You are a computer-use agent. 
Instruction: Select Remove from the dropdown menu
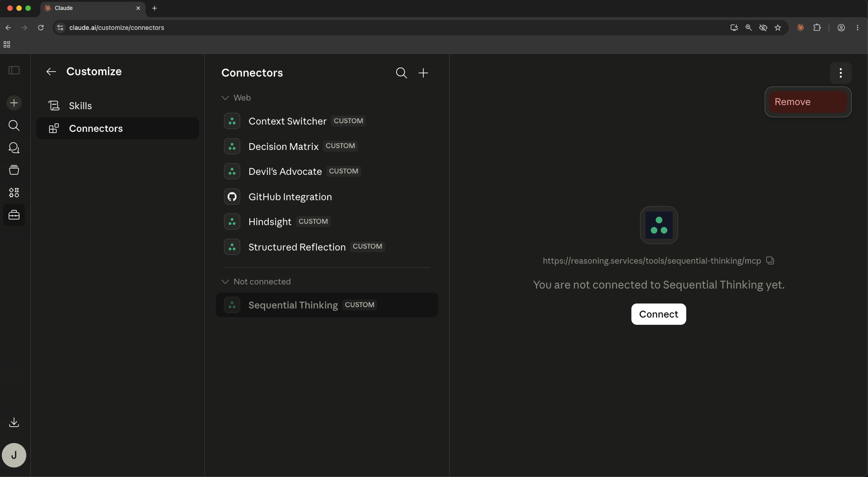click(808, 102)
